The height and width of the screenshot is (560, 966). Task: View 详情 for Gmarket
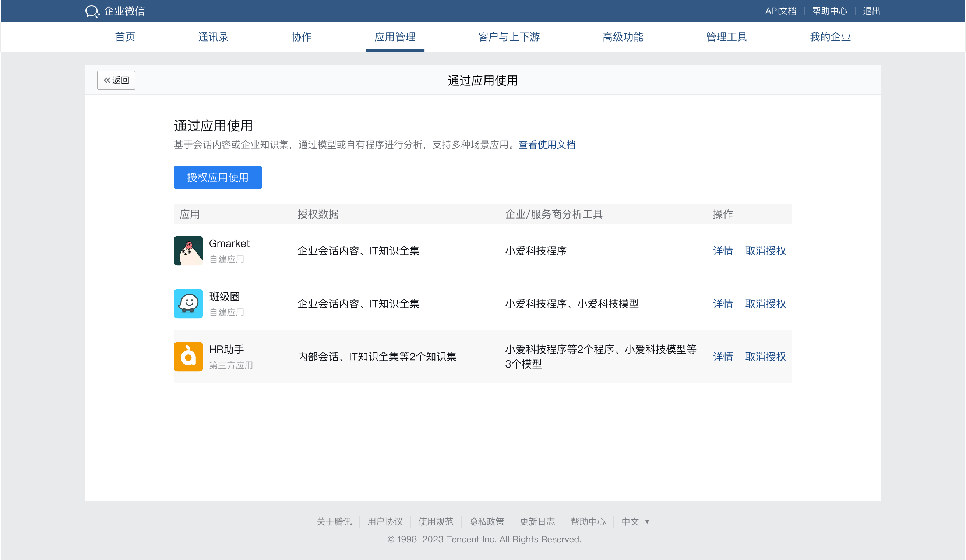pyautogui.click(x=723, y=251)
